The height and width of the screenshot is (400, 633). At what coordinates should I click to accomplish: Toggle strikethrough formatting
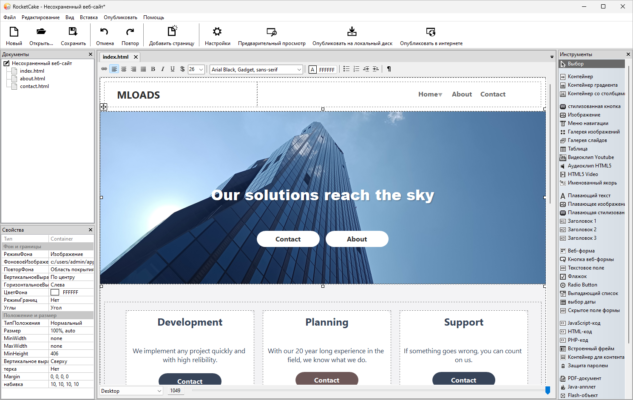182,69
